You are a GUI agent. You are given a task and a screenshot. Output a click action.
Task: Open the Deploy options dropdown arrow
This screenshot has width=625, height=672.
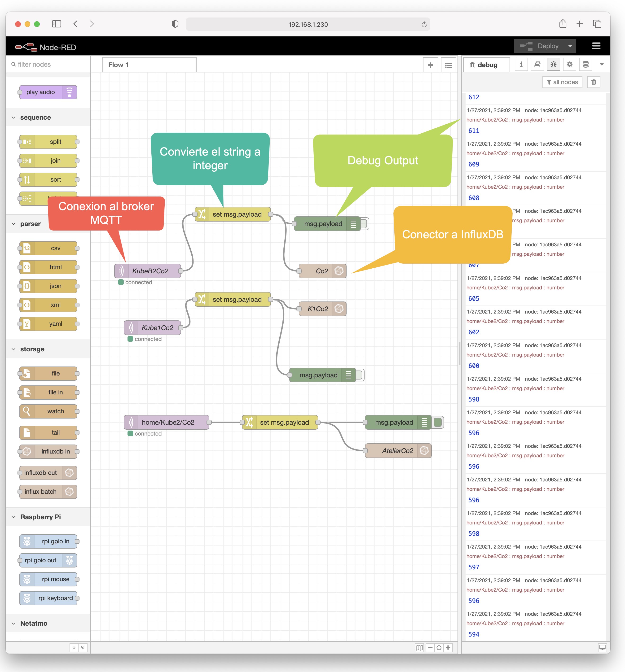(570, 46)
